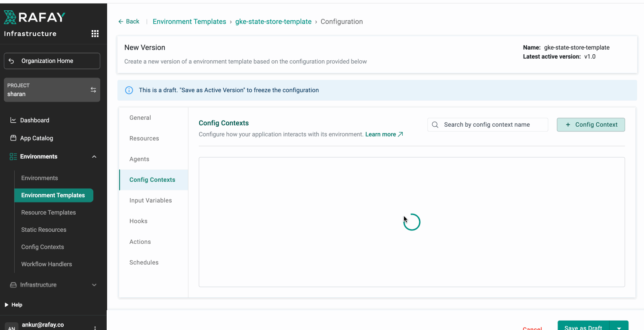Expand the Infrastructure sidebar section
This screenshot has height=330, width=644.
[94, 285]
